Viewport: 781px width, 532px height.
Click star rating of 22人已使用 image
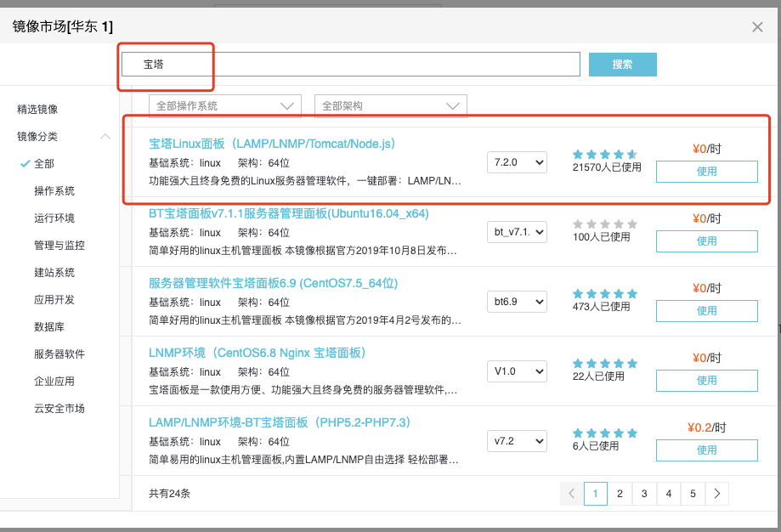[605, 364]
